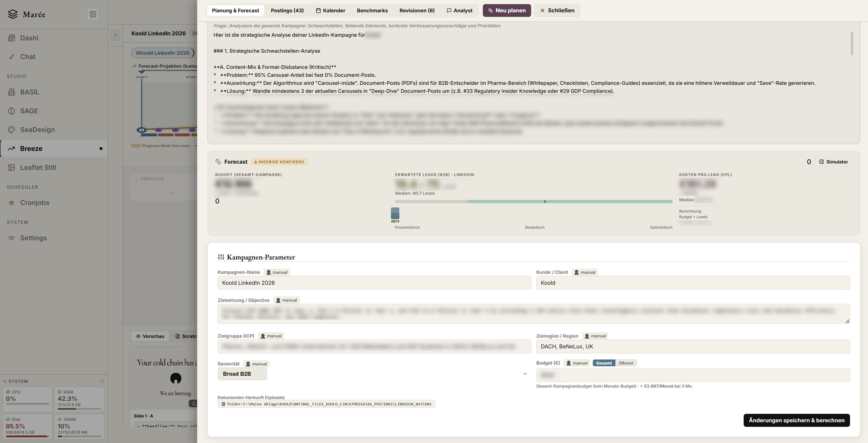Click the LINKEDIN_BATCH01 folder source chip
Viewport: 868px width, 443px height.
[x=326, y=404]
